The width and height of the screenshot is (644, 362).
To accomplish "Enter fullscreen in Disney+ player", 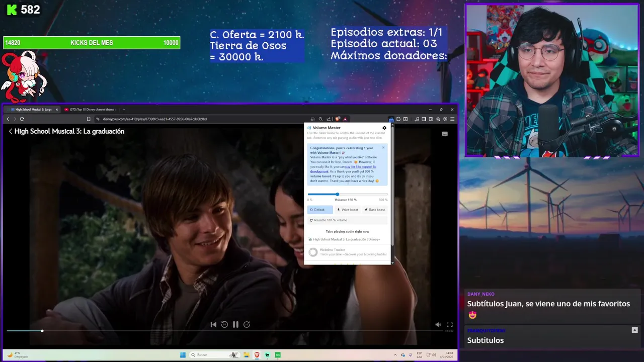I will tap(450, 325).
